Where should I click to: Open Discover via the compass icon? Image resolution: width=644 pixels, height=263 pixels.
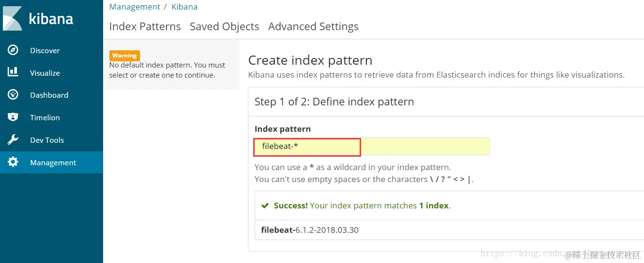[x=13, y=50]
